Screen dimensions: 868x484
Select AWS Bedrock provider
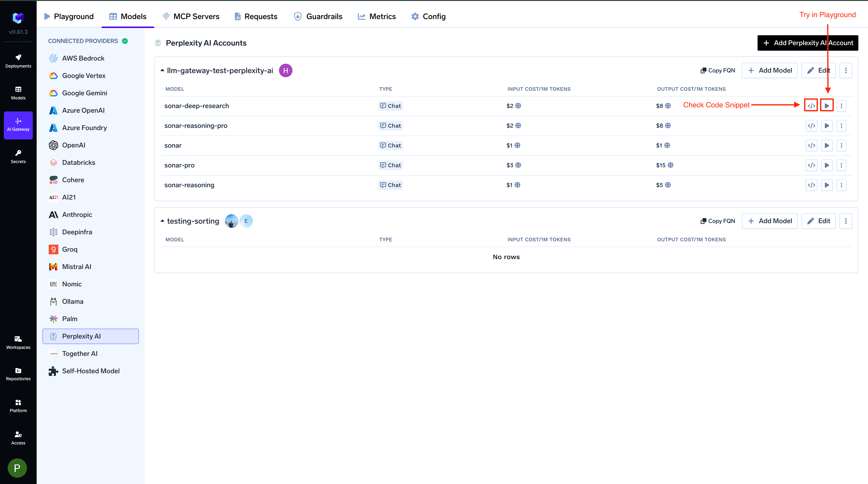click(91, 58)
